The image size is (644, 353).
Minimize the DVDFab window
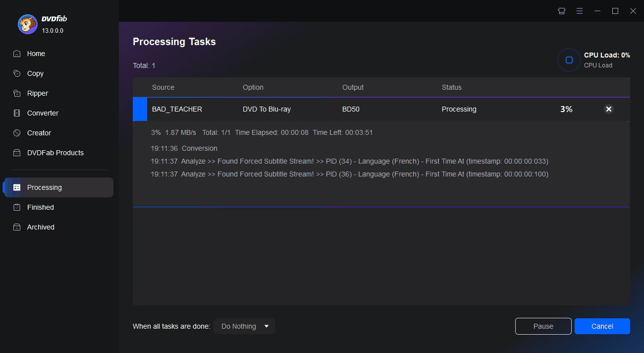tap(597, 11)
